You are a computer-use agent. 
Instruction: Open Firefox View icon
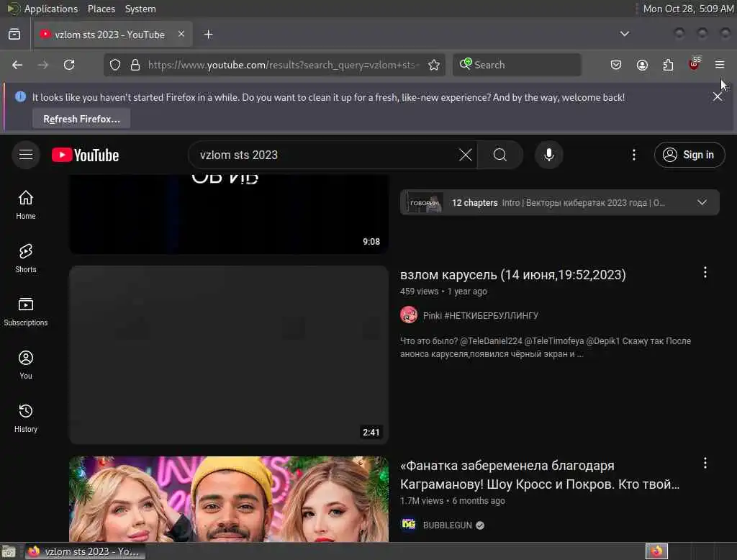(x=14, y=35)
